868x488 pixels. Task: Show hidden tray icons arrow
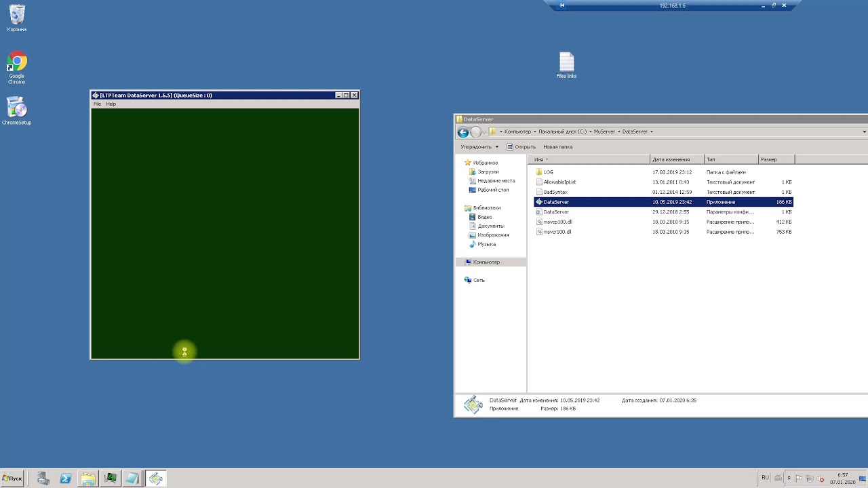click(789, 478)
